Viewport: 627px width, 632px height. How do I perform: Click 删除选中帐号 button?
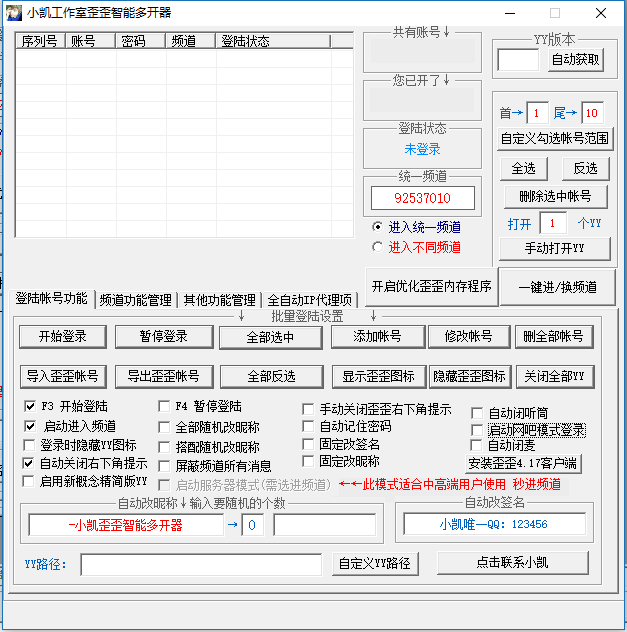click(x=555, y=197)
